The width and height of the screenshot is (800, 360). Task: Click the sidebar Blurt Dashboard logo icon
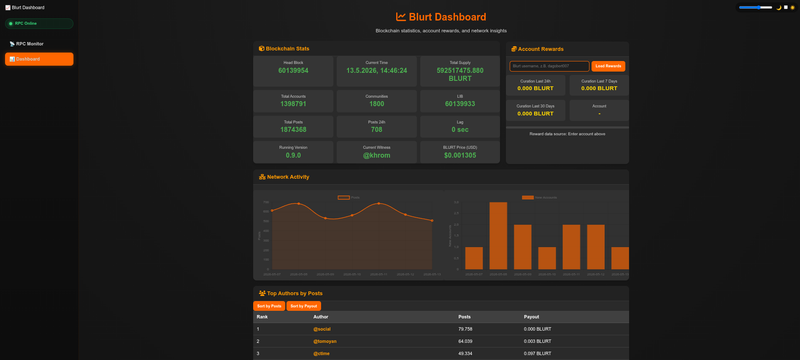tap(8, 8)
